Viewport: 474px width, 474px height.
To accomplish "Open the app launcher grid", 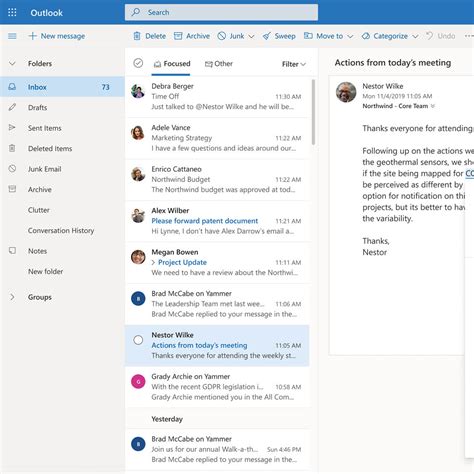I will 12,13.
